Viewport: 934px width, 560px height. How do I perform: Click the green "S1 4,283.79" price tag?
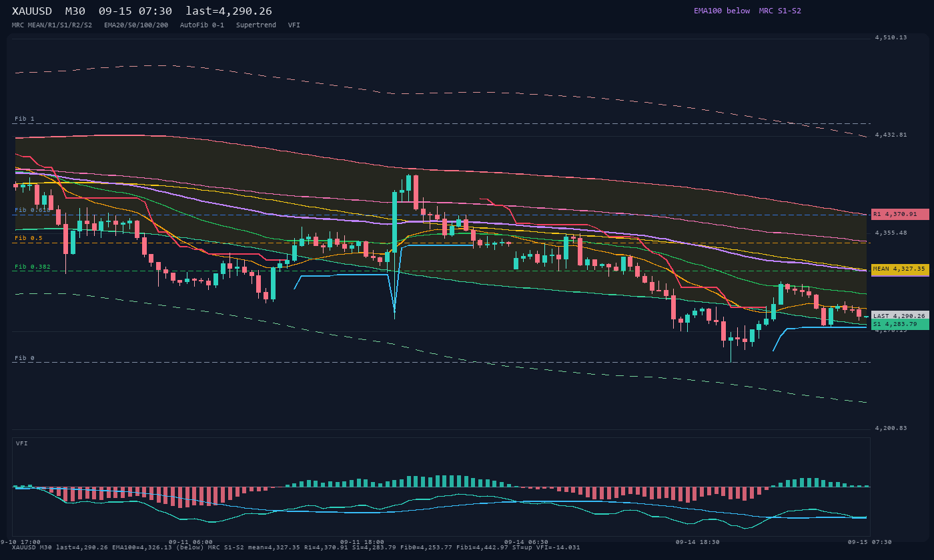(900, 324)
